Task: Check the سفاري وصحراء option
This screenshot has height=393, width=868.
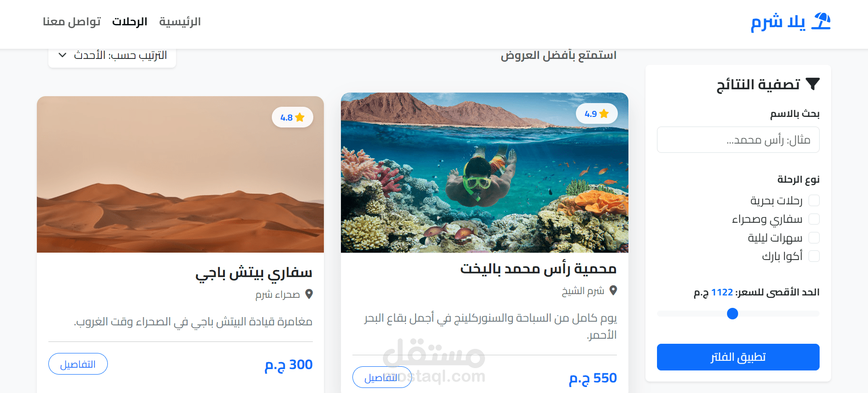Action: pyautogui.click(x=814, y=219)
